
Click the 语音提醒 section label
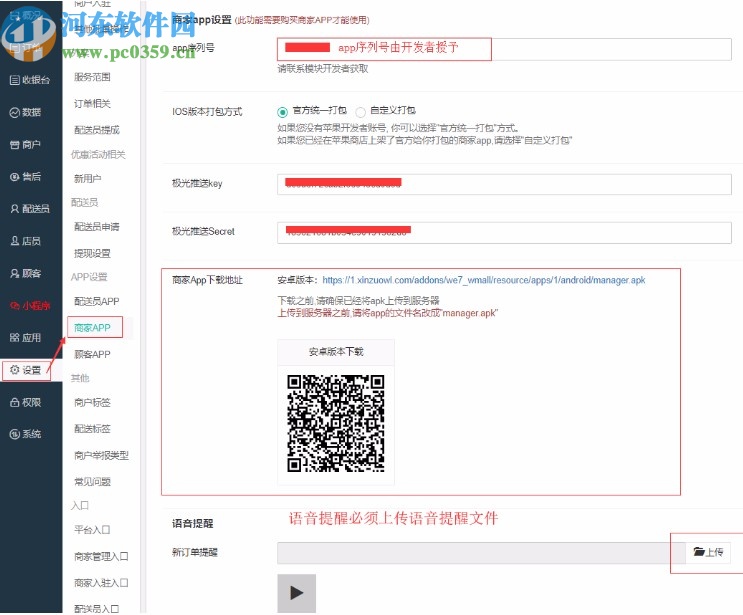coord(192,524)
